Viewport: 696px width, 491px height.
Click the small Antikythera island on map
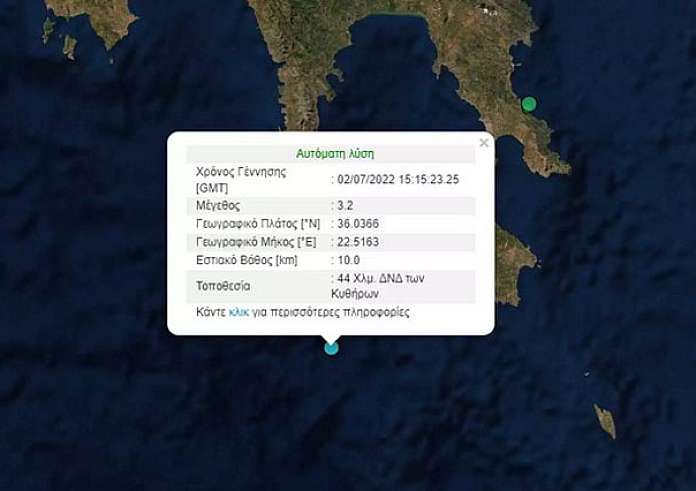click(605, 421)
